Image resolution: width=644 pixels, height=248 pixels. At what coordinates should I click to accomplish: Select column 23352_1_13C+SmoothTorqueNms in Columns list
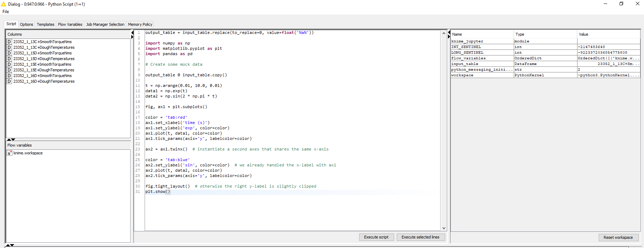point(42,42)
